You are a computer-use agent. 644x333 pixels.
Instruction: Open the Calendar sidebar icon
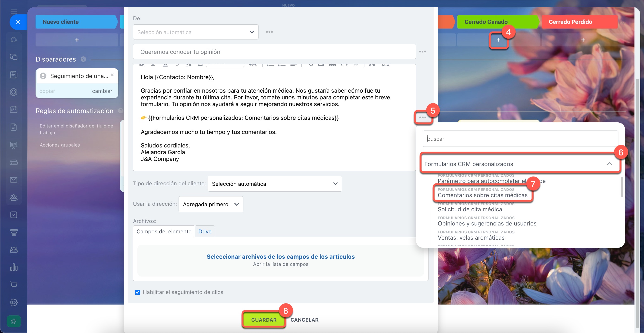point(14,109)
